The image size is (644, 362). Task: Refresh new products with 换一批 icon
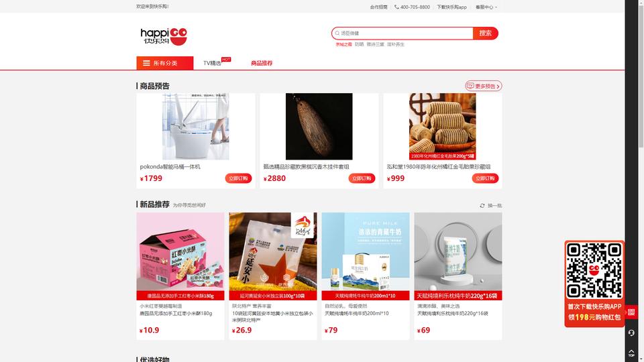click(x=482, y=206)
